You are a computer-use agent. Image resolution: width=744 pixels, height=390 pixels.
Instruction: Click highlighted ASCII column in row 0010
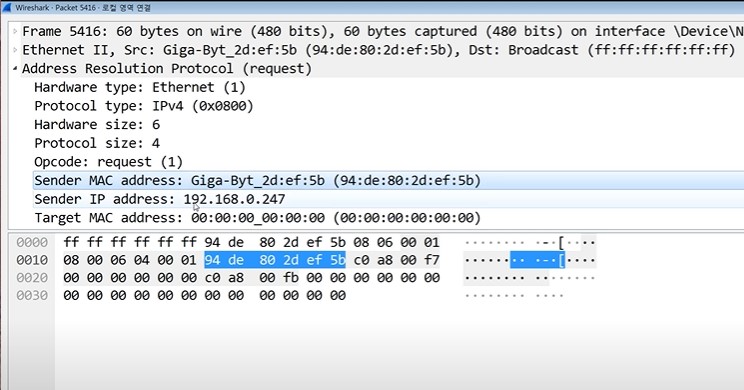537,260
